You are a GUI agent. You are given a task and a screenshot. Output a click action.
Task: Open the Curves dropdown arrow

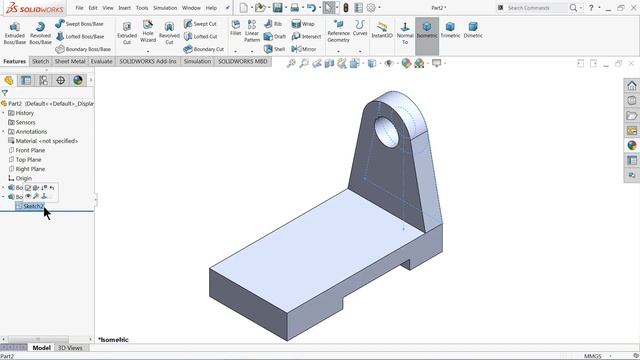click(x=360, y=51)
